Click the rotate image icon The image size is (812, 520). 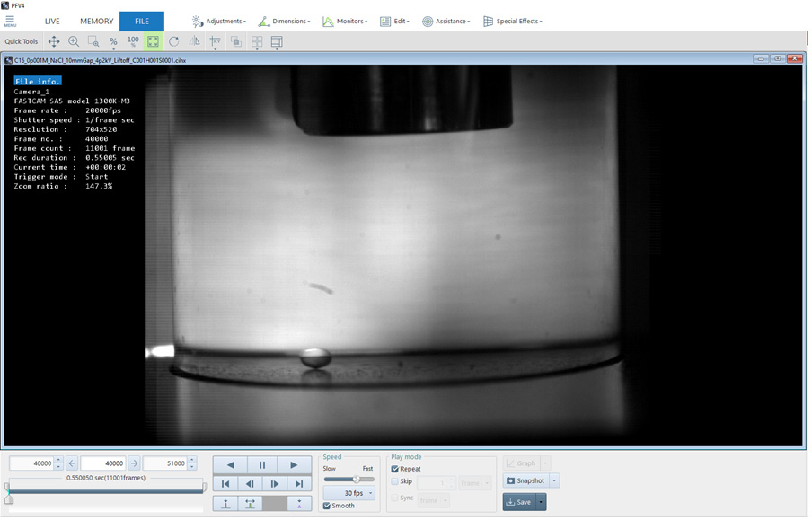click(x=173, y=41)
